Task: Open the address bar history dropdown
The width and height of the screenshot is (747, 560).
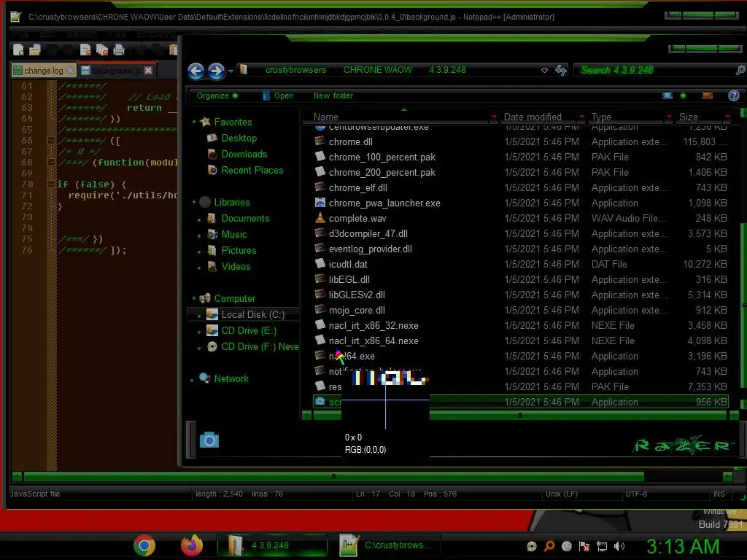Action: tap(544, 71)
